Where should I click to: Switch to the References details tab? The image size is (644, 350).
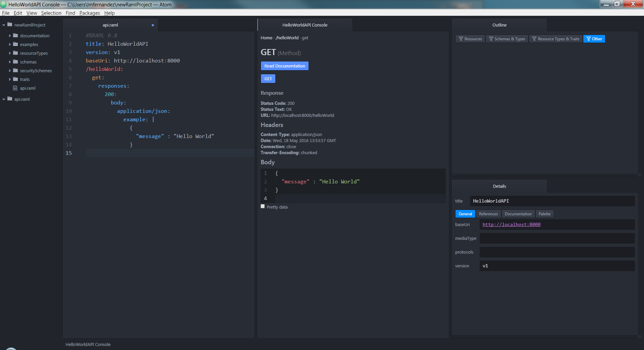488,214
